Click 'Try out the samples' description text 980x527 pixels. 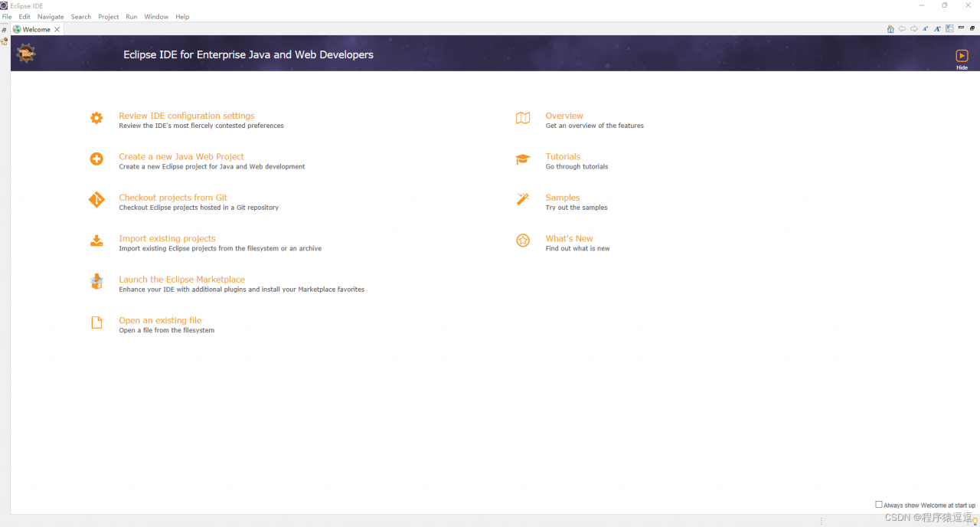(x=577, y=208)
